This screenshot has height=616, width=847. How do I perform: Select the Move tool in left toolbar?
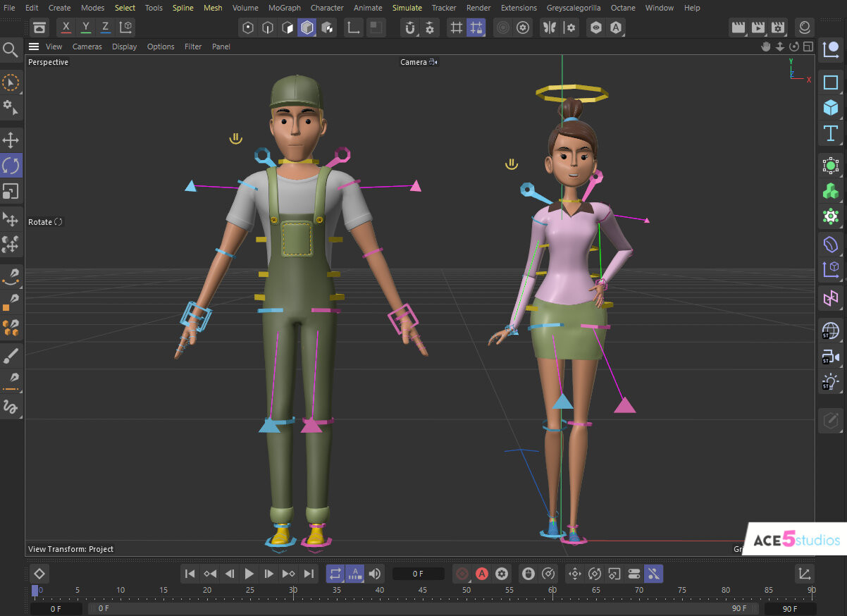click(x=11, y=140)
